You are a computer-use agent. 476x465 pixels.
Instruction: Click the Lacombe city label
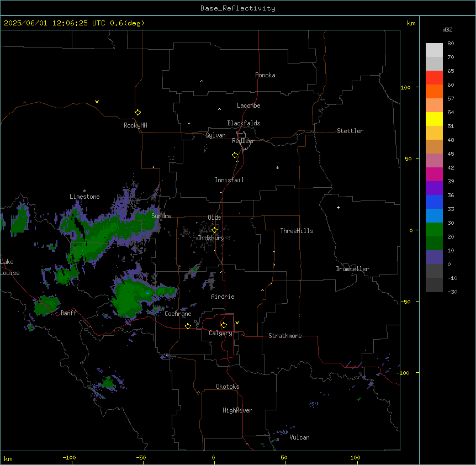coord(248,105)
